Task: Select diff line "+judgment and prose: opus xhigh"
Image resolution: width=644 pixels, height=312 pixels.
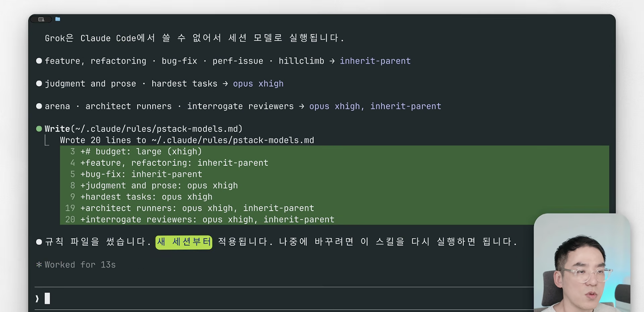Action: pyautogui.click(x=334, y=186)
